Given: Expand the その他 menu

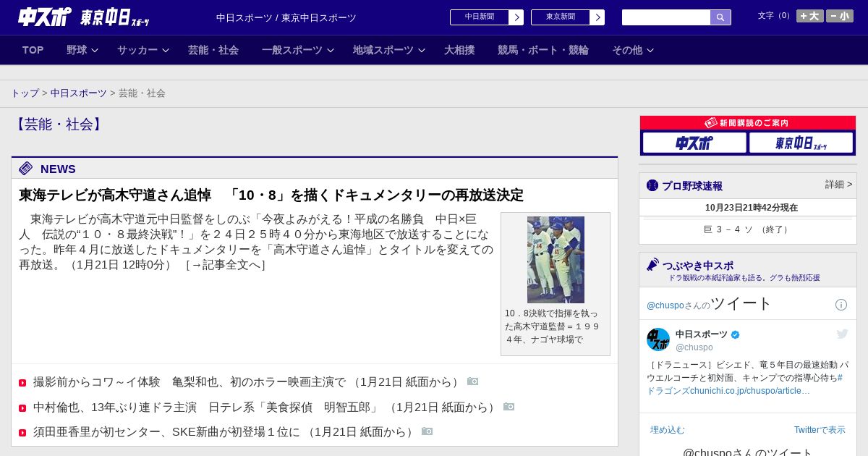Looking at the screenshot, I should coord(633,50).
